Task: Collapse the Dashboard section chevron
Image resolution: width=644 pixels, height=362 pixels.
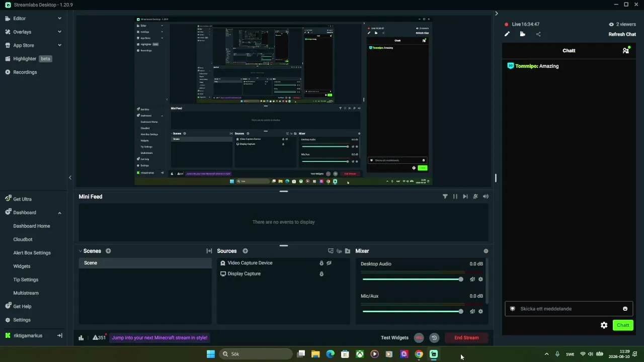Action: pyautogui.click(x=59, y=213)
